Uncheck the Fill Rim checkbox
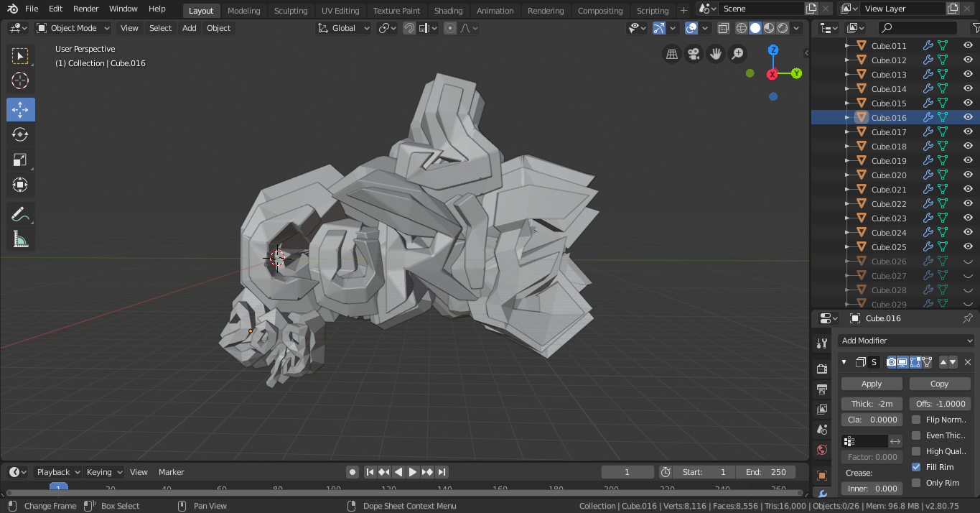 [916, 467]
